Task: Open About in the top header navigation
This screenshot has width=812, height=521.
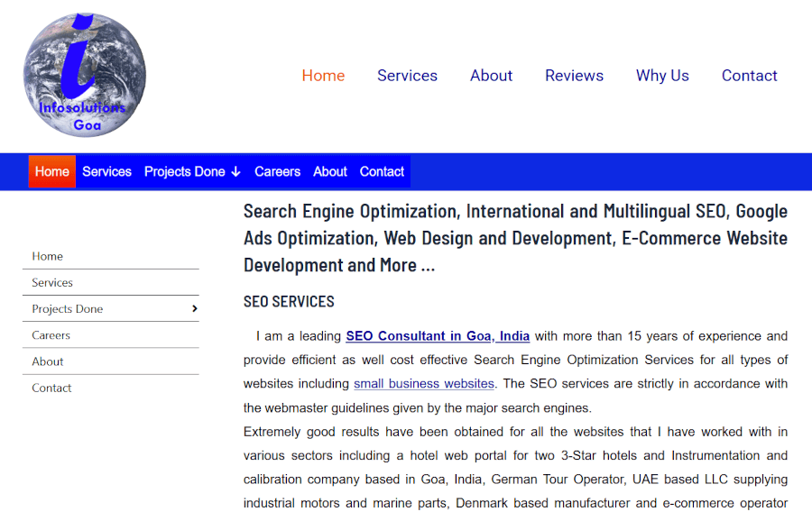Action: [x=491, y=76]
